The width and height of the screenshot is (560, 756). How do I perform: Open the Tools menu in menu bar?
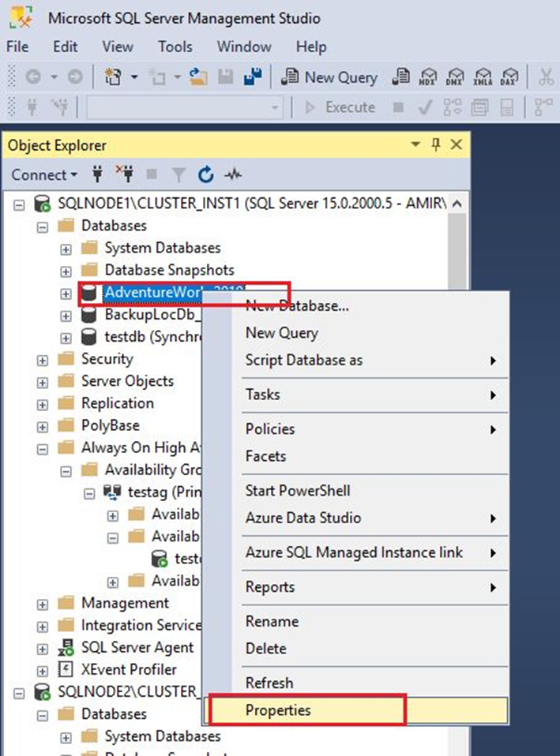tap(175, 47)
